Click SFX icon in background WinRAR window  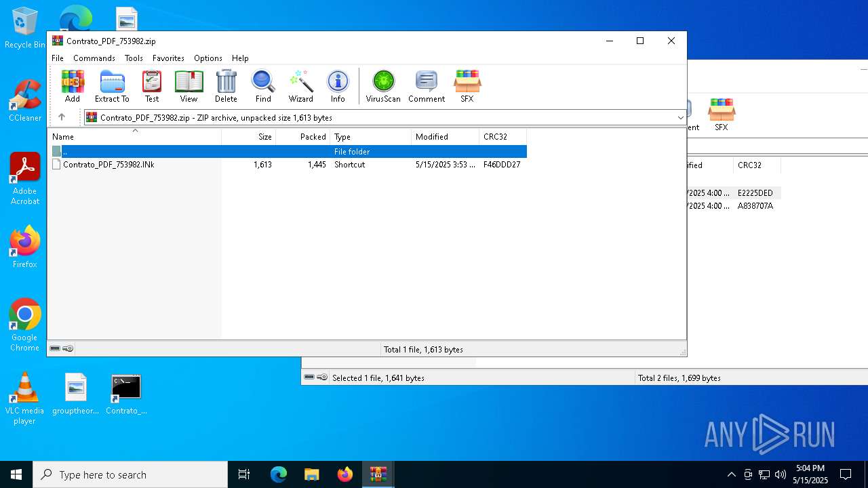pyautogui.click(x=721, y=115)
